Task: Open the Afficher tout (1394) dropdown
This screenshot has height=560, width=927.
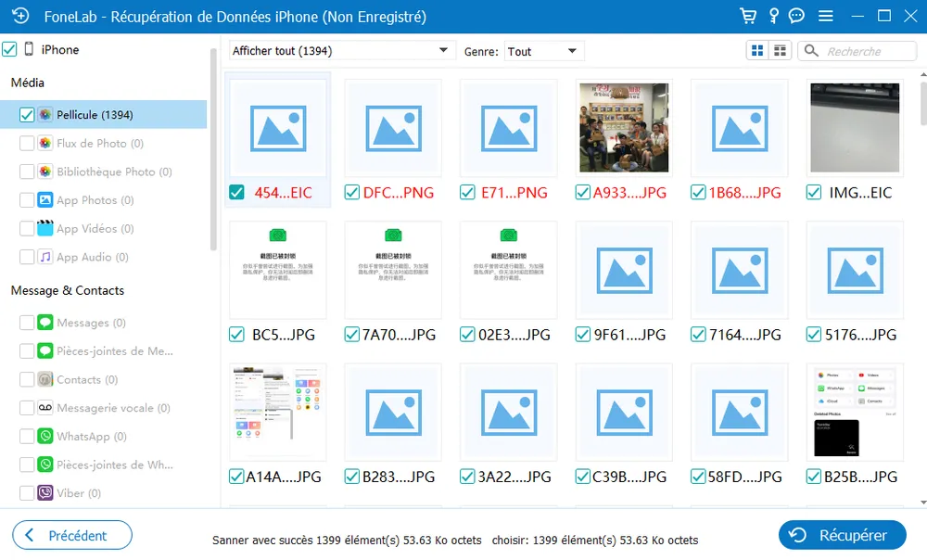Action: point(342,51)
